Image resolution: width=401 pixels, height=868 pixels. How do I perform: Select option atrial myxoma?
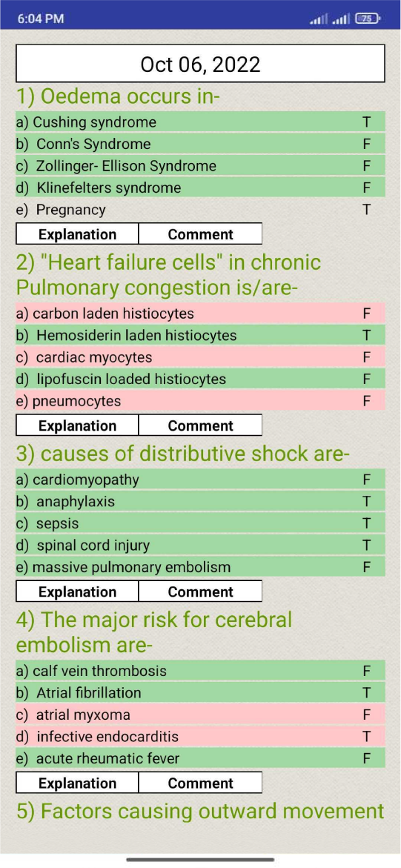pyautogui.click(x=200, y=715)
